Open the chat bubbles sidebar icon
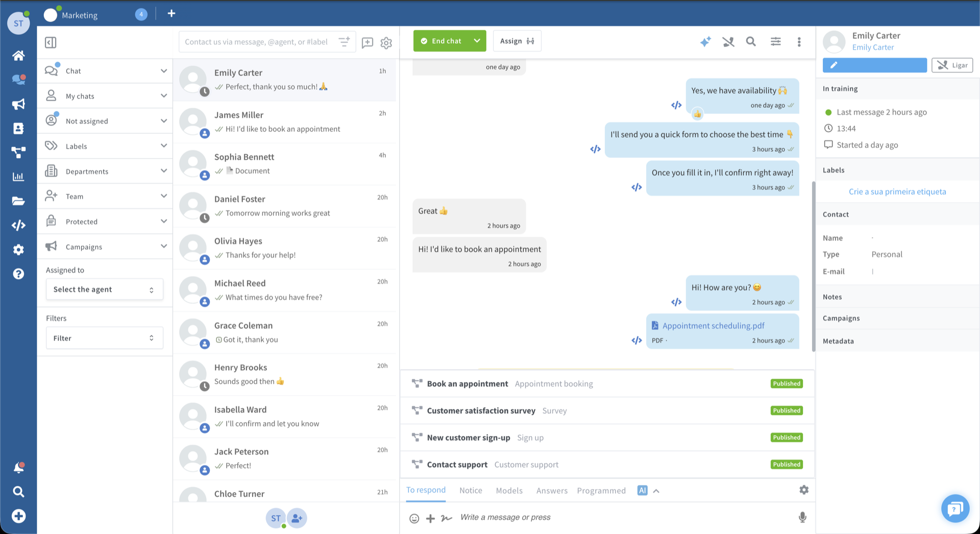The image size is (980, 534). tap(18, 79)
